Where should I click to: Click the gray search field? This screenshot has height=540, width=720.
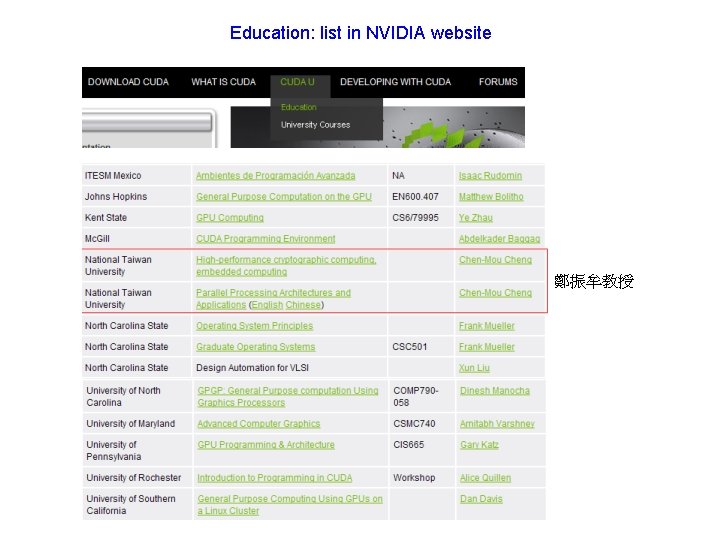(147, 123)
